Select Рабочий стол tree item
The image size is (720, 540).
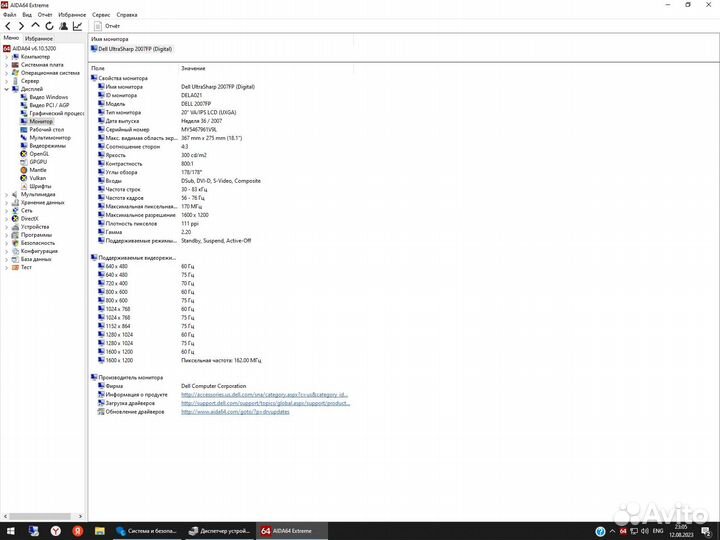(42, 129)
